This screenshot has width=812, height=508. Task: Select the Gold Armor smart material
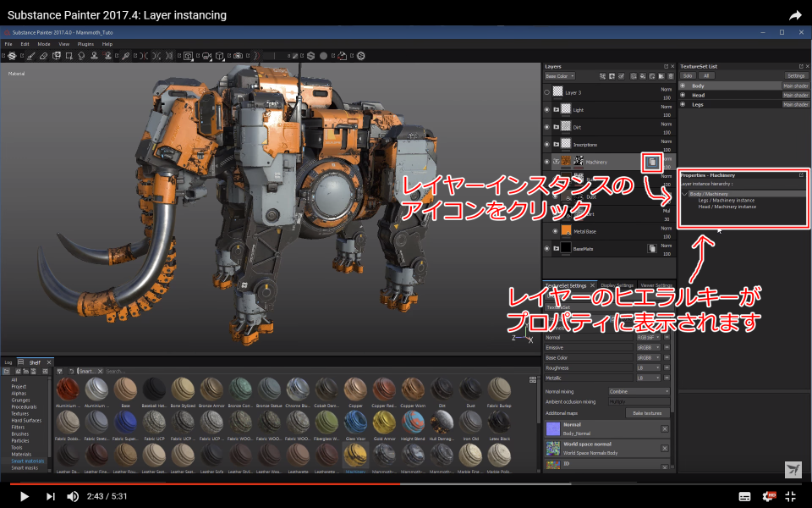click(384, 427)
